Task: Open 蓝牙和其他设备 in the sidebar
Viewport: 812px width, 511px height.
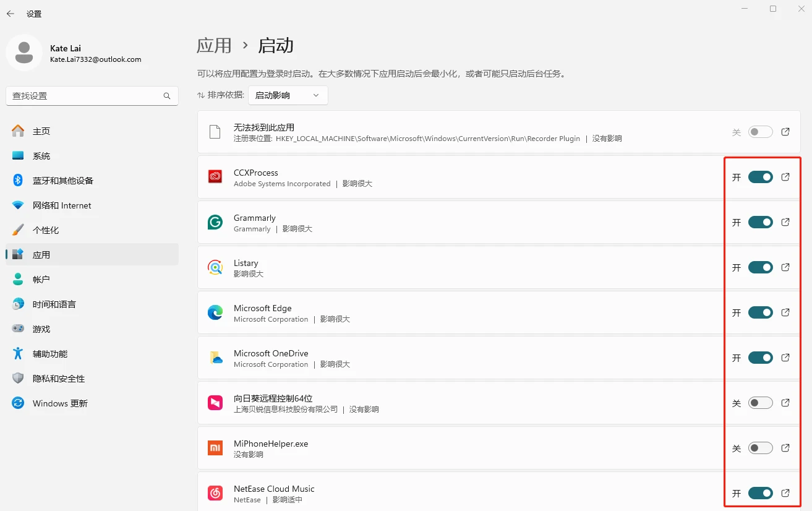Action: click(x=62, y=181)
